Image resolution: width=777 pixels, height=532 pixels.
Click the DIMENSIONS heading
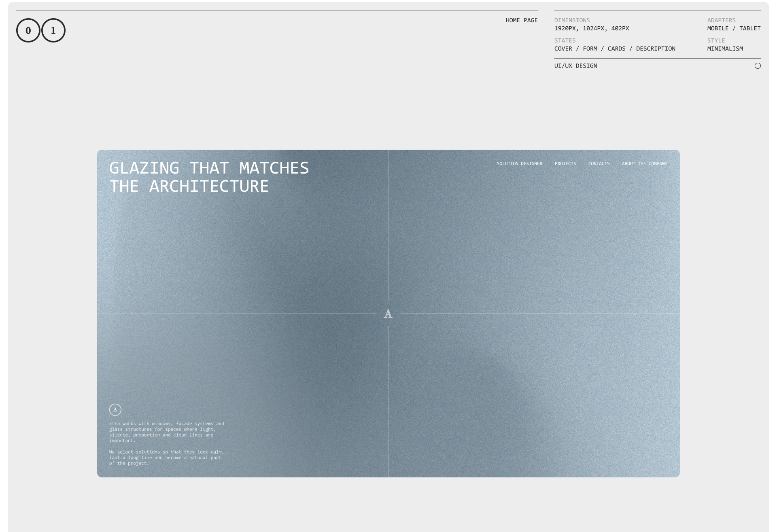[572, 20]
